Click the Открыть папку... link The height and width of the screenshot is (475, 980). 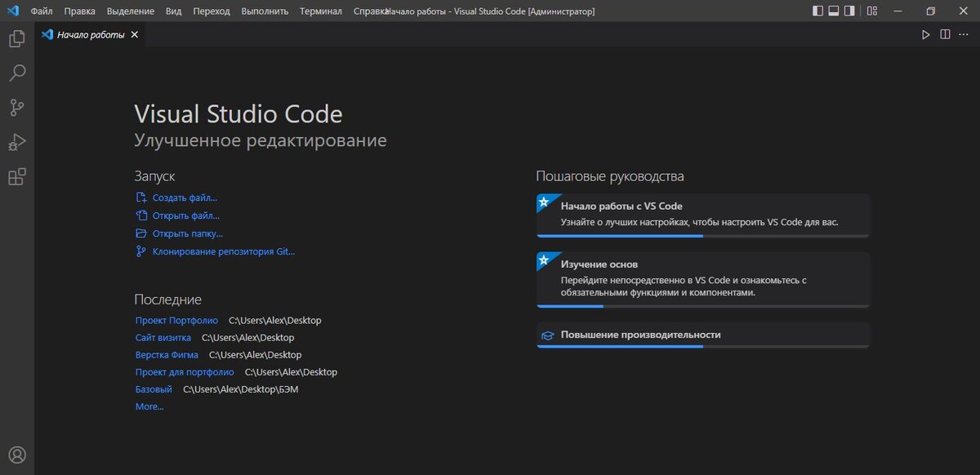tap(188, 233)
